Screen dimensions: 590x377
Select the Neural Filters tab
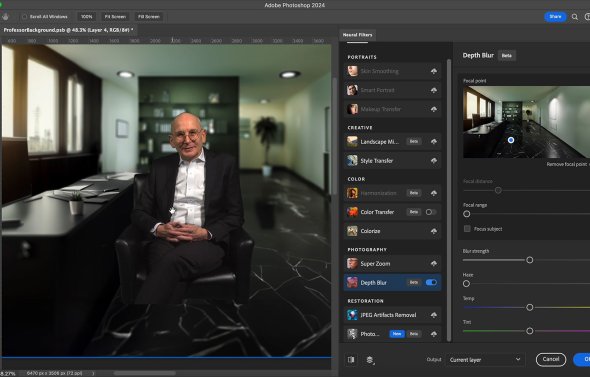click(x=357, y=35)
